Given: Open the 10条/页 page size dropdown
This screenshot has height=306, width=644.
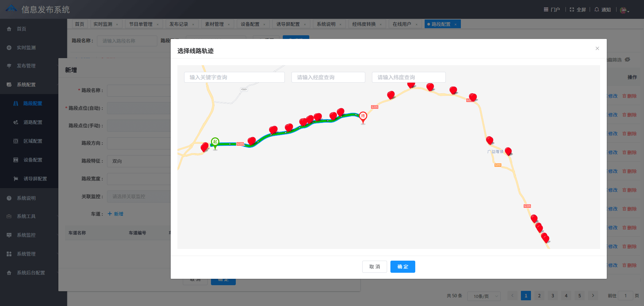Looking at the screenshot, I should point(484,296).
